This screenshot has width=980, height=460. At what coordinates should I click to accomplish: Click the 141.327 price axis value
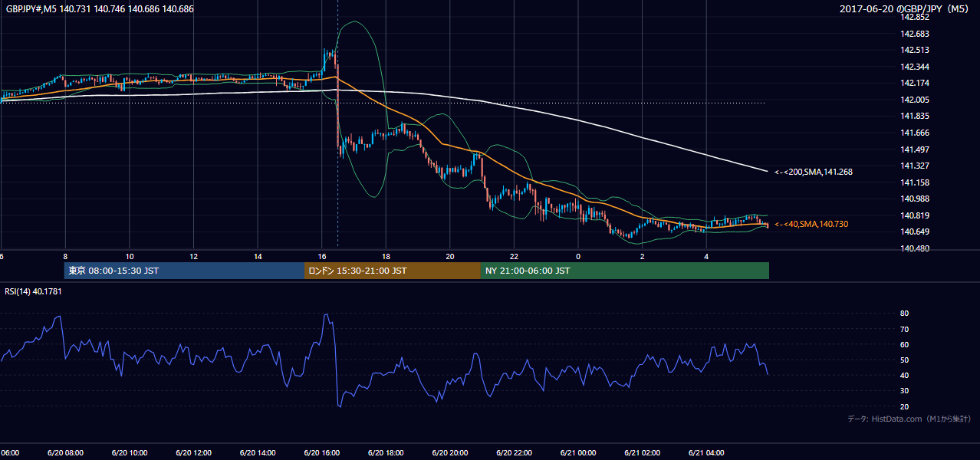(x=916, y=166)
